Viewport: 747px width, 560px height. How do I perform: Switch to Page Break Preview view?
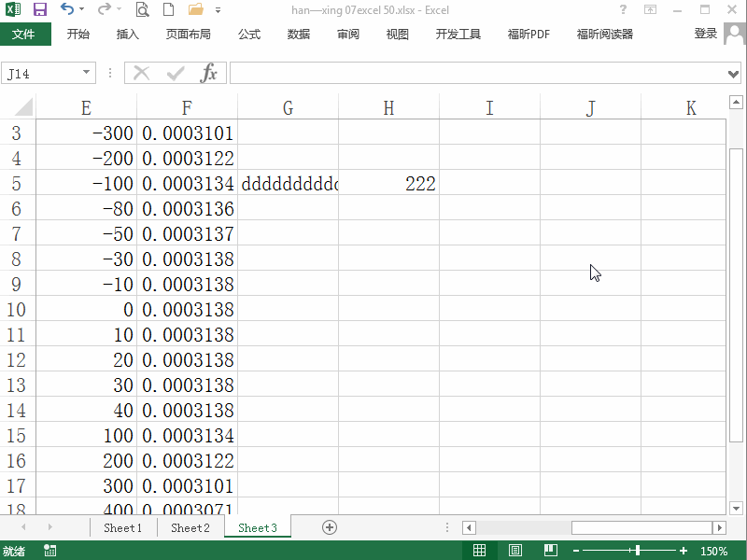(551, 550)
